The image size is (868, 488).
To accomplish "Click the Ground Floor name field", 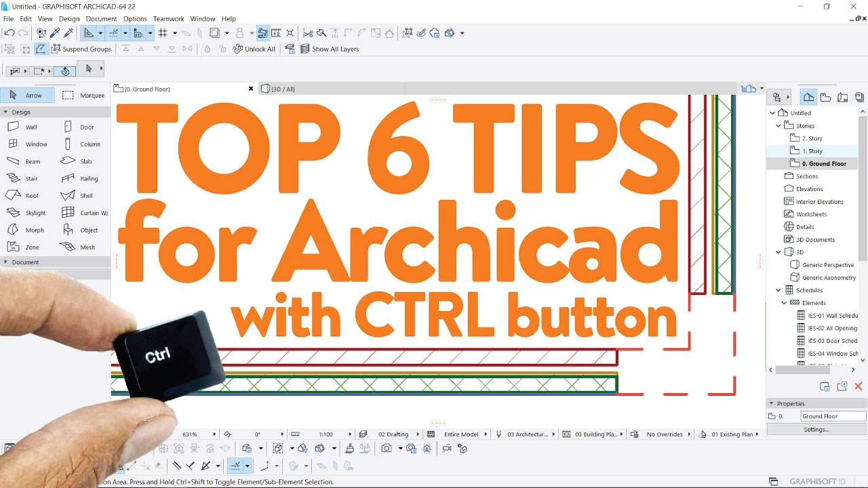I will tap(833, 416).
